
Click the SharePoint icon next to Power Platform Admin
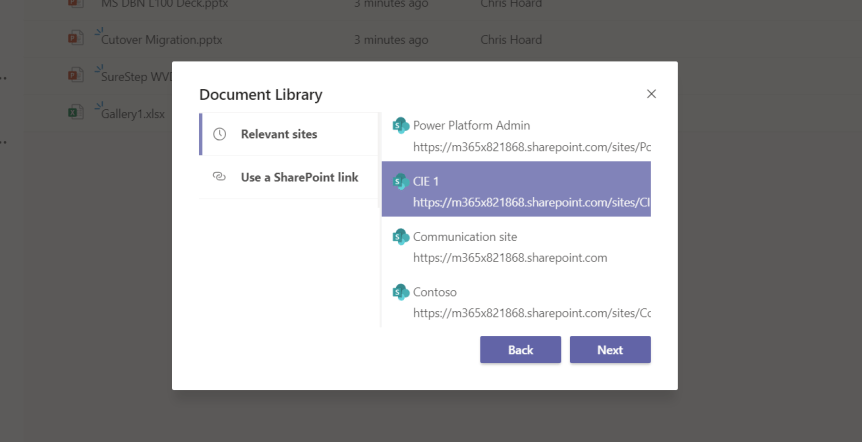click(401, 125)
